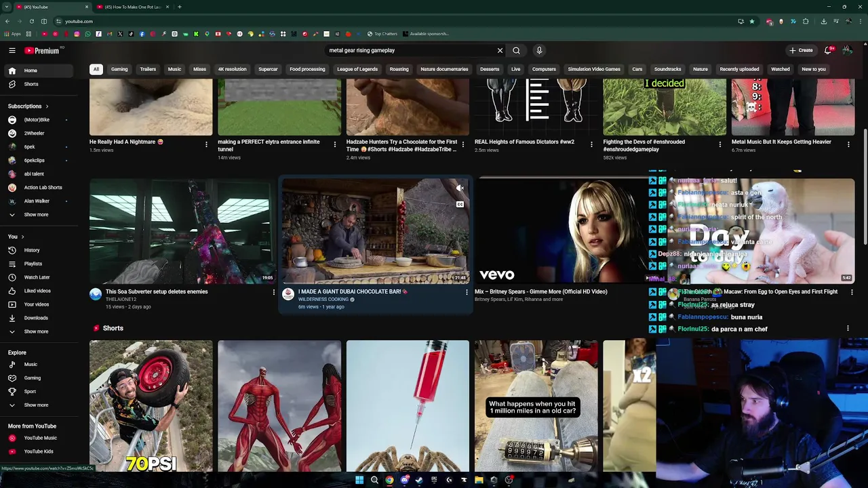Screen dimensions: 868x488
Task: Open options menu for He Really Had A Nightmare
Action: pos(206,144)
